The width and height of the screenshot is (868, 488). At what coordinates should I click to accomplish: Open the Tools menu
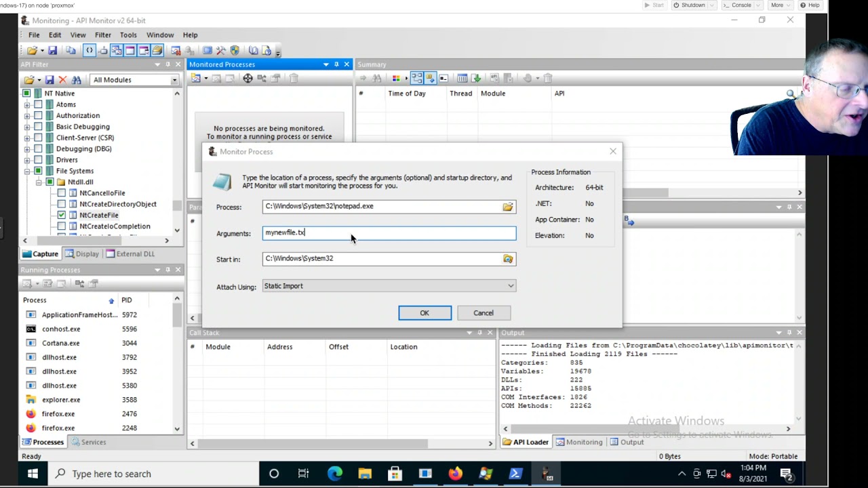point(128,35)
